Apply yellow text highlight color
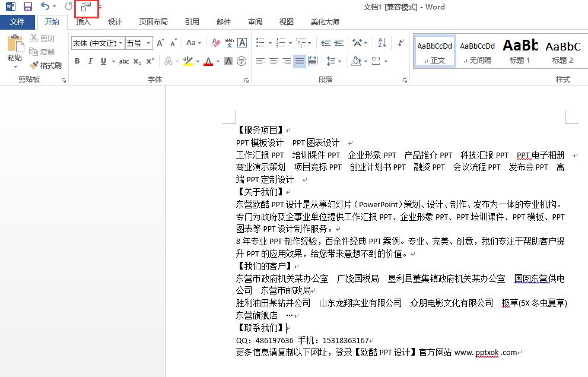This screenshot has height=377, width=588. (188, 61)
